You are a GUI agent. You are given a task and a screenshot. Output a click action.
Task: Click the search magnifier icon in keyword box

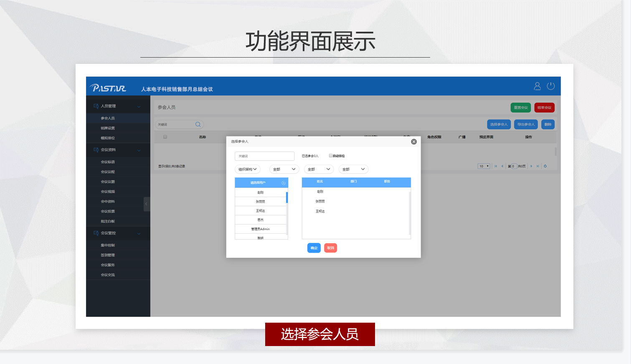pyautogui.click(x=198, y=124)
